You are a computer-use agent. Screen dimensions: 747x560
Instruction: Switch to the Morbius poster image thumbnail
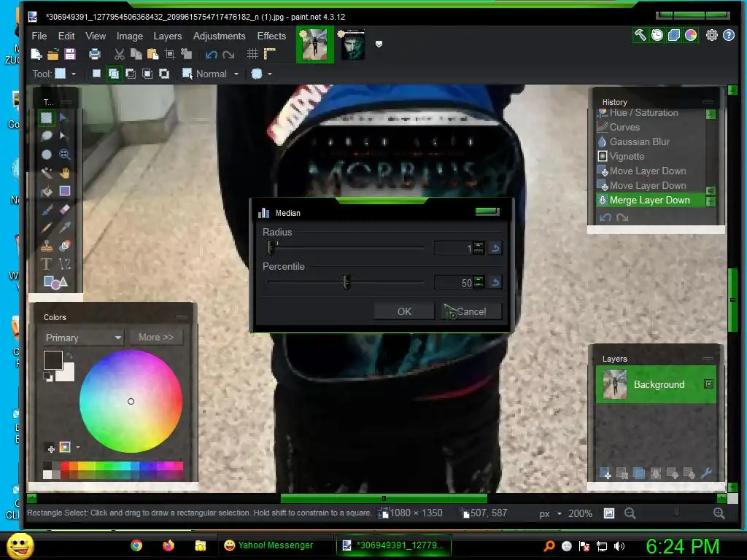354,44
